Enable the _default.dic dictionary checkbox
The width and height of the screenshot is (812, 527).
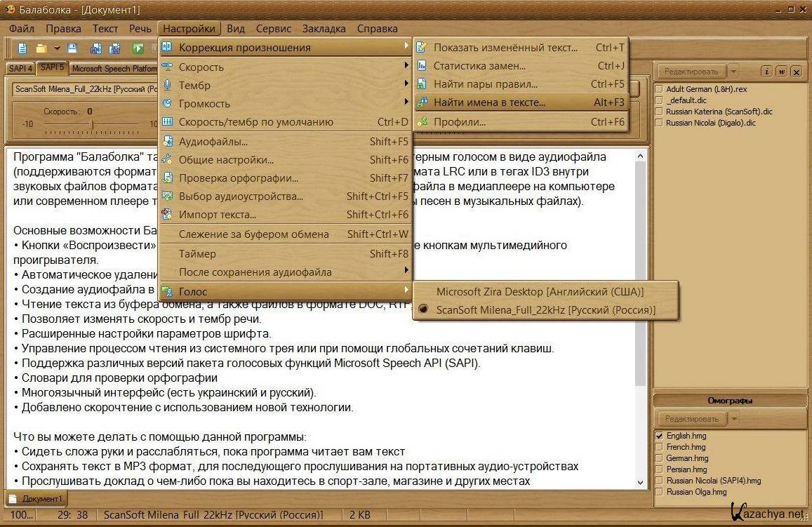click(659, 100)
